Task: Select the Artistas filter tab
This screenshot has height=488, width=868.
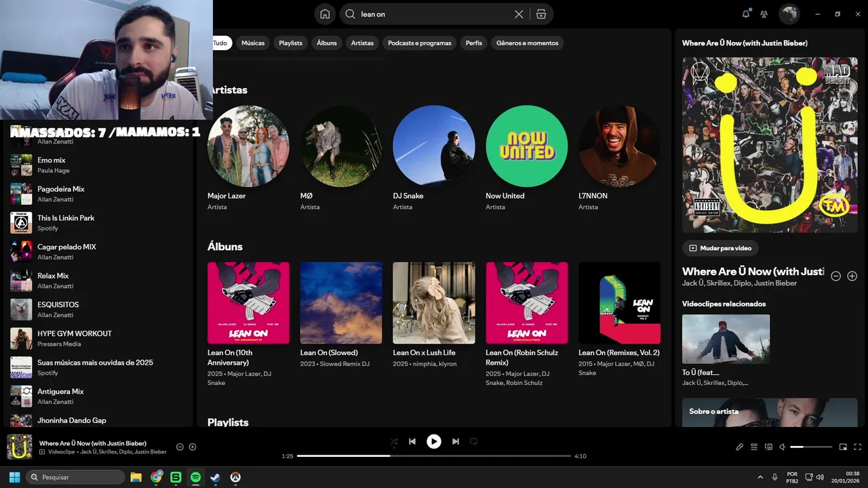Action: 362,43
